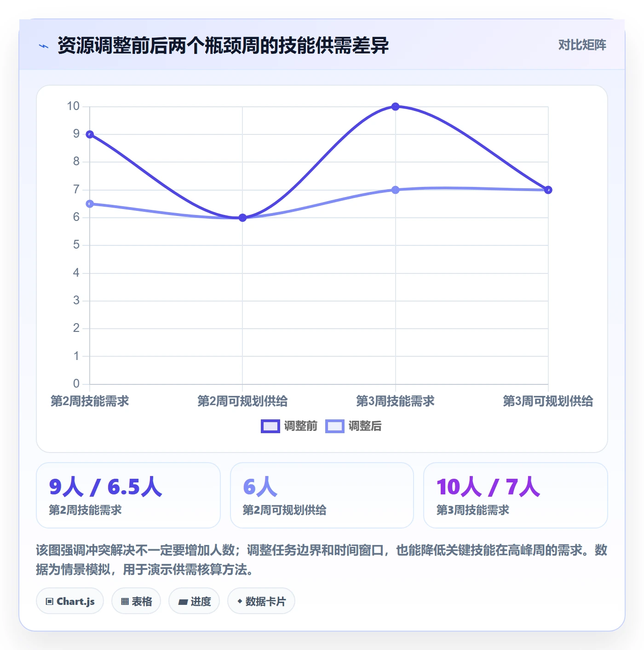Toggle the 调整后 legend entry
Viewport: 644px width, 650px height.
(x=353, y=426)
